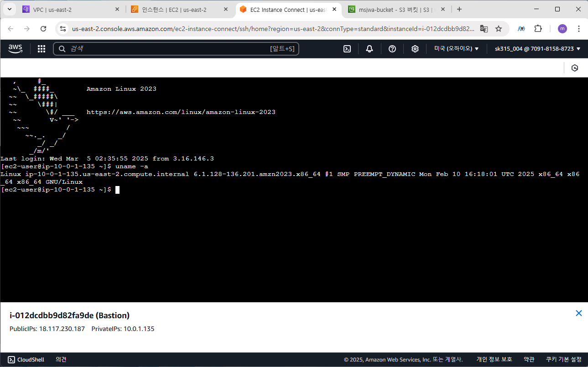Image resolution: width=588 pixels, height=367 pixels.
Task: Reload the current page
Action: coord(43,29)
